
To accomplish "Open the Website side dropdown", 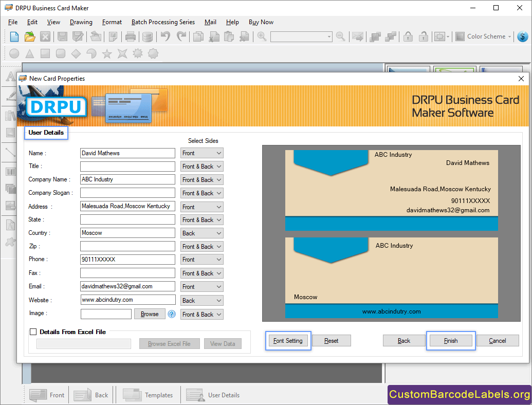I will (x=202, y=301).
